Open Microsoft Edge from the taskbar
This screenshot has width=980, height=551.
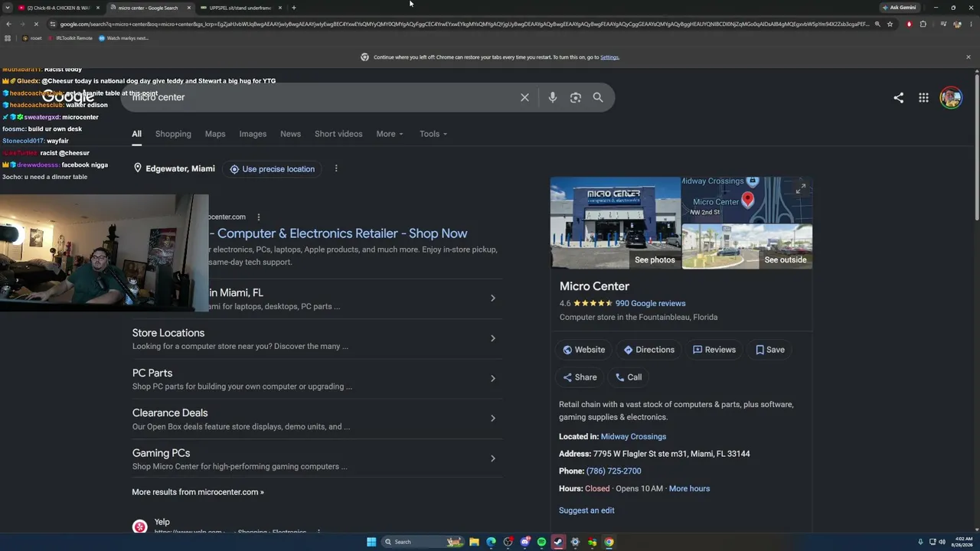(491, 542)
